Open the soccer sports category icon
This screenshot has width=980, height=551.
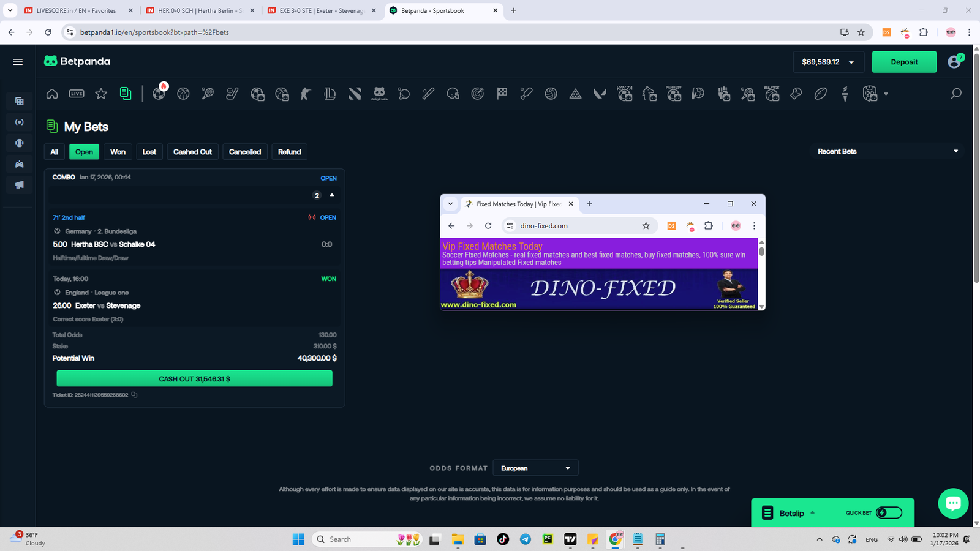pyautogui.click(x=159, y=94)
